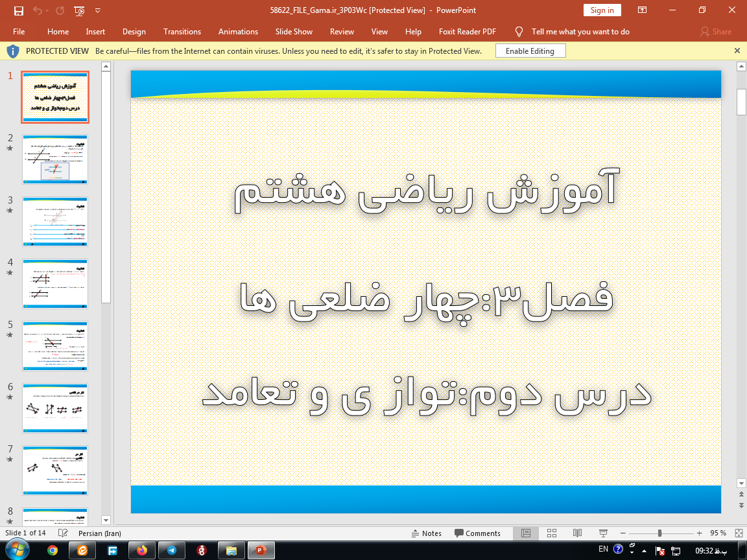The width and height of the screenshot is (747, 560).
Task: Launch Telegram from the taskbar
Action: tap(171, 550)
